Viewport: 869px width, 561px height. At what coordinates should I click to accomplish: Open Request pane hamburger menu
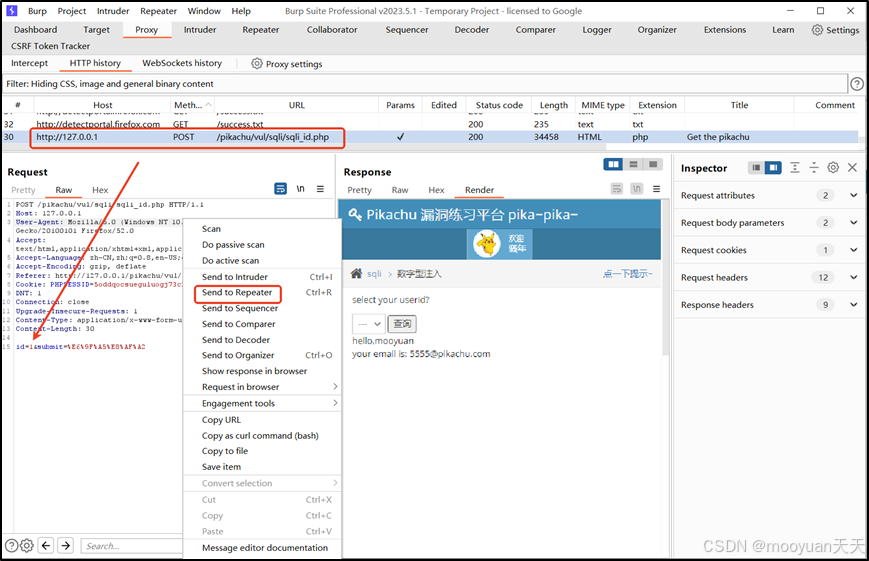(320, 189)
